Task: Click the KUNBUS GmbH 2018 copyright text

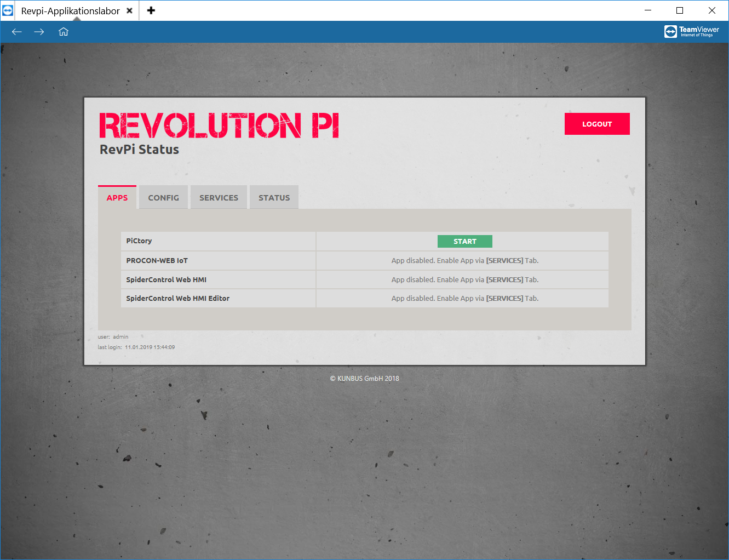Action: tap(364, 378)
